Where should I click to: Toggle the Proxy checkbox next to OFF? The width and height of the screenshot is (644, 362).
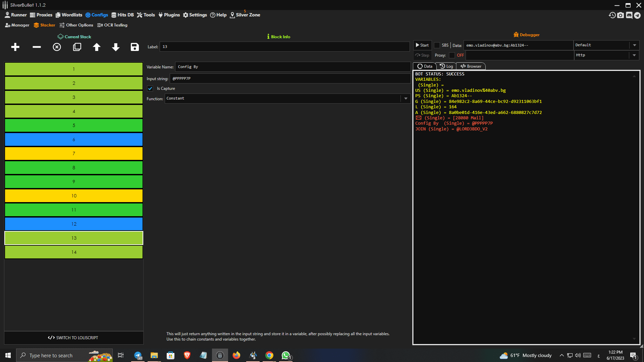(x=452, y=55)
